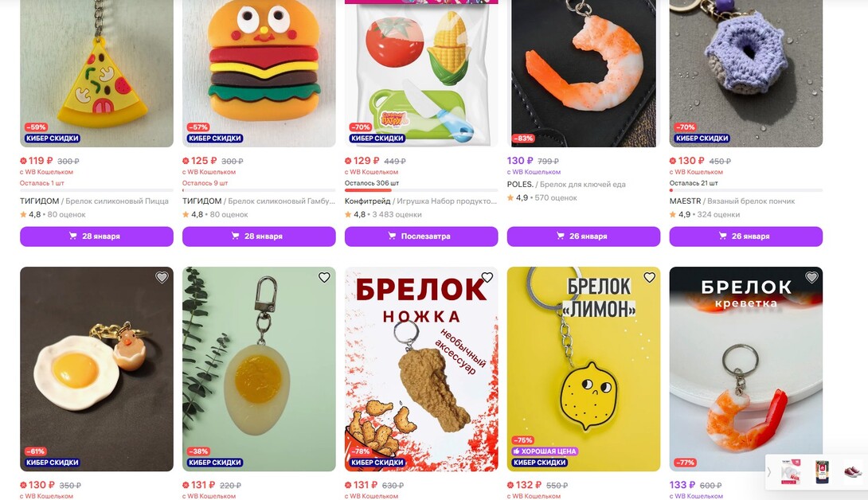This screenshot has height=500, width=868.
Task: Click КИБЕР СКИДКИ badge on donut keychain
Action: pyautogui.click(x=702, y=139)
